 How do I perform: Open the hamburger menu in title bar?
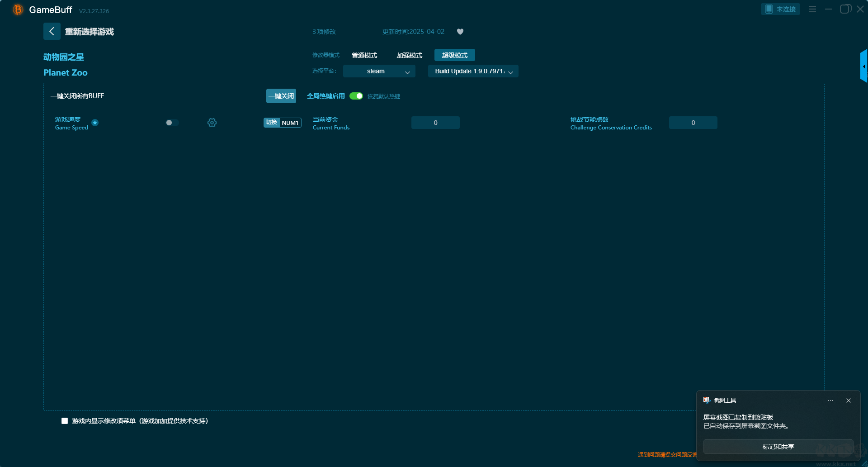[812, 9]
